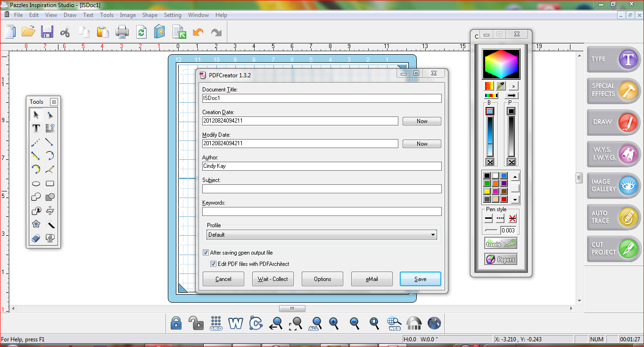
Task: Uncheck 'After saving open output file'
Action: pos(206,252)
